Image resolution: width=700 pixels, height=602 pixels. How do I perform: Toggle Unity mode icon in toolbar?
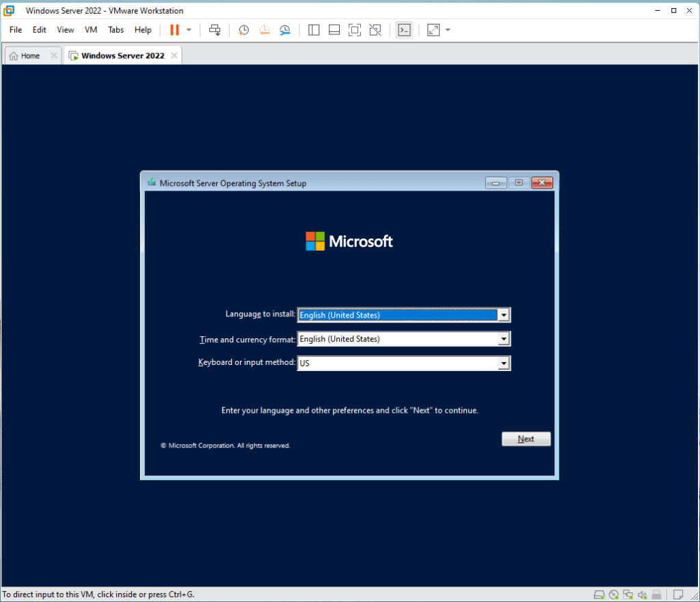pyautogui.click(x=375, y=30)
